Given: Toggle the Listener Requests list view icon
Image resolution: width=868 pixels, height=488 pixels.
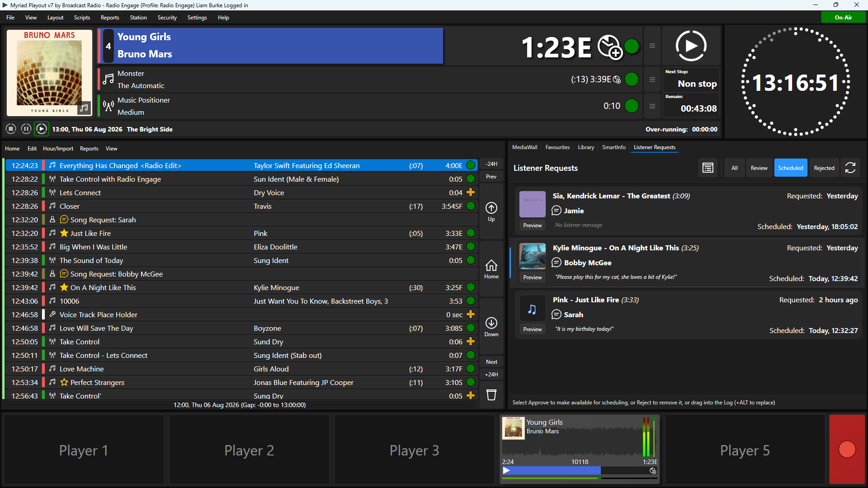Looking at the screenshot, I should 708,168.
